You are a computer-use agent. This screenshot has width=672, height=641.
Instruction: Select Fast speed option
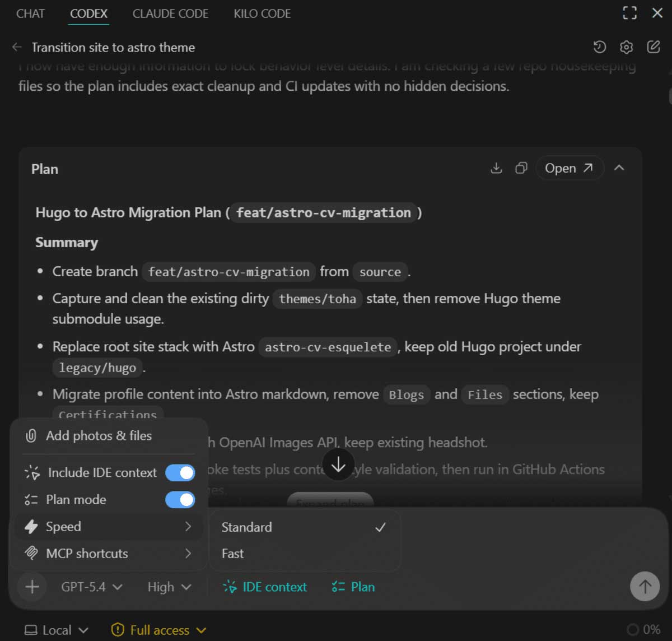[233, 554]
